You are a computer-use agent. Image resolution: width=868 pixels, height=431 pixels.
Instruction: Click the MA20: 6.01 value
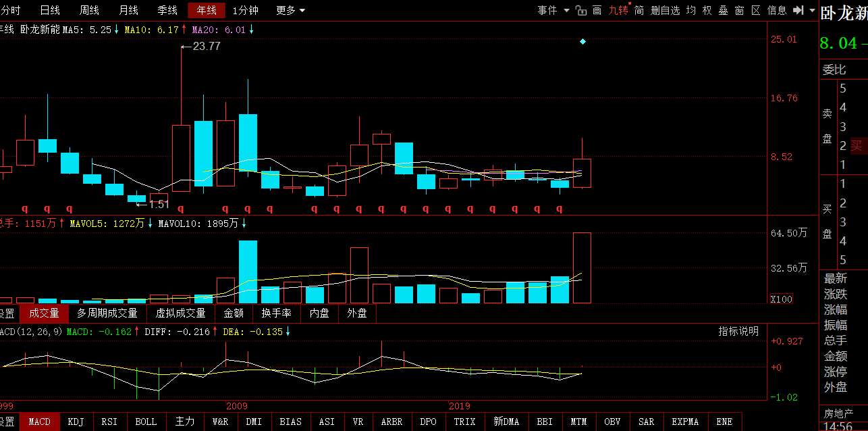point(219,30)
